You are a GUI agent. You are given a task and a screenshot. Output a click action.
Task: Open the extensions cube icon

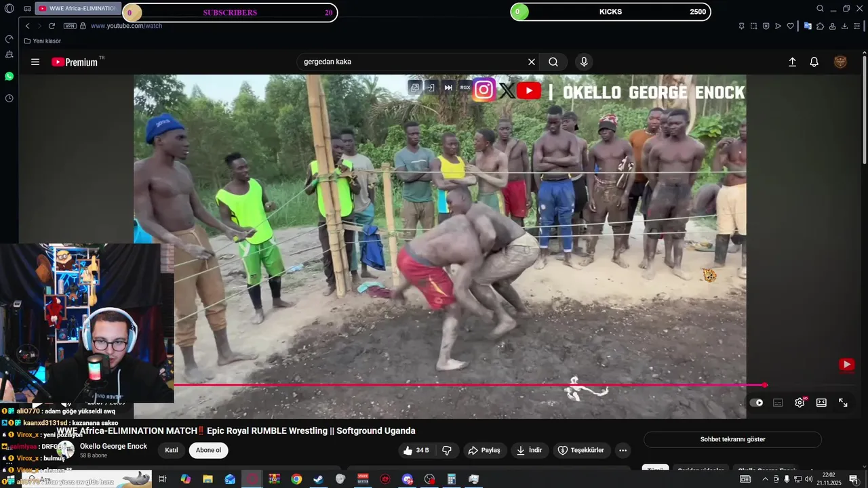pos(820,26)
